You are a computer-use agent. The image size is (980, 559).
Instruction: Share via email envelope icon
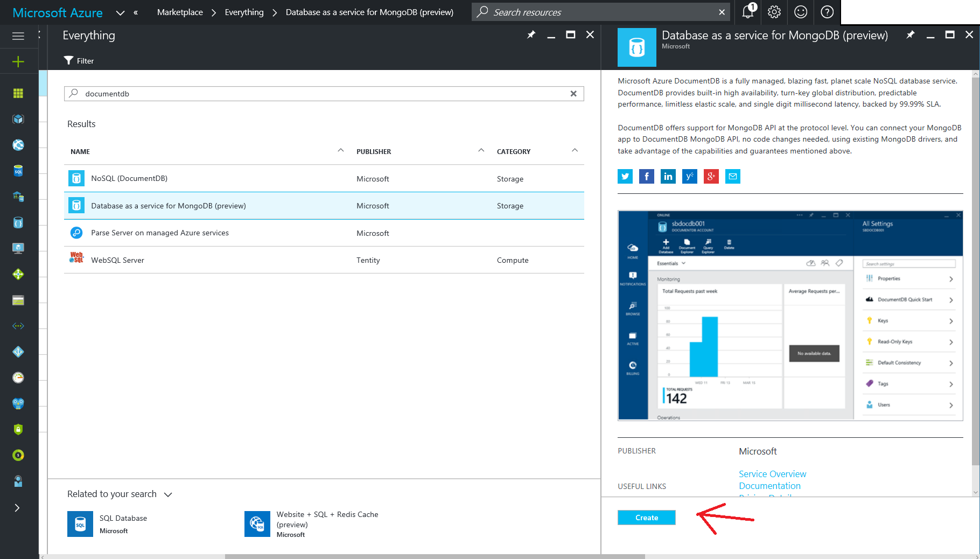click(x=733, y=176)
